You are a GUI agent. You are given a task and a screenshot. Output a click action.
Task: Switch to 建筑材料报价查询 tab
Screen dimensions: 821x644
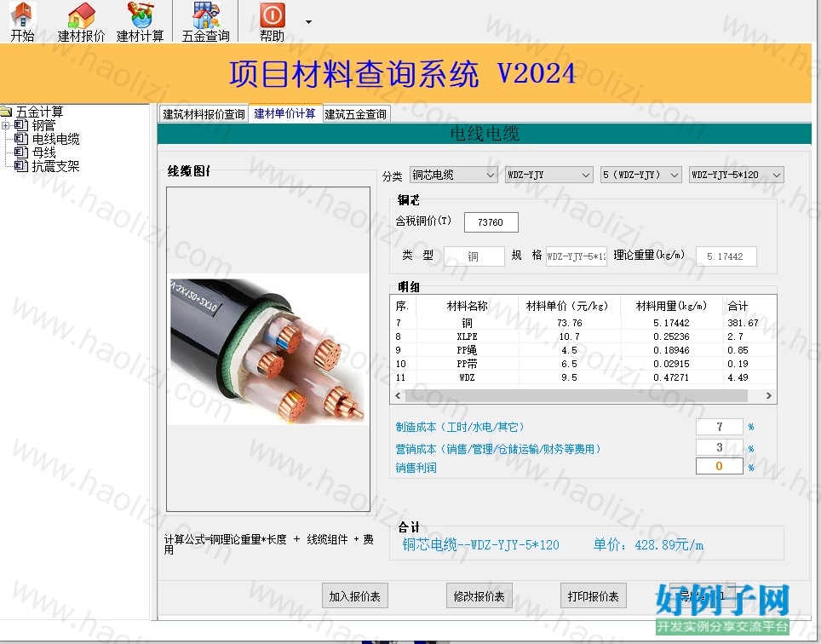click(204, 113)
